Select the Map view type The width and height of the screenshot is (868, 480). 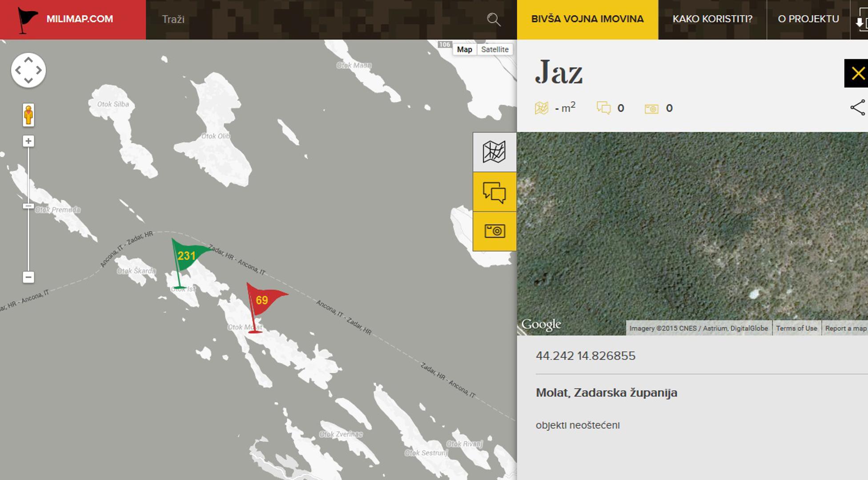[x=464, y=49]
